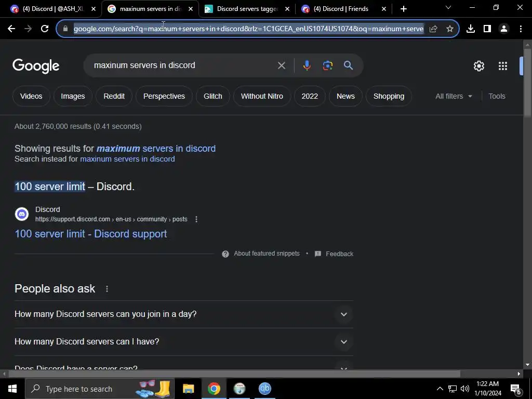Click the horizontal page scrollbar

(234, 374)
